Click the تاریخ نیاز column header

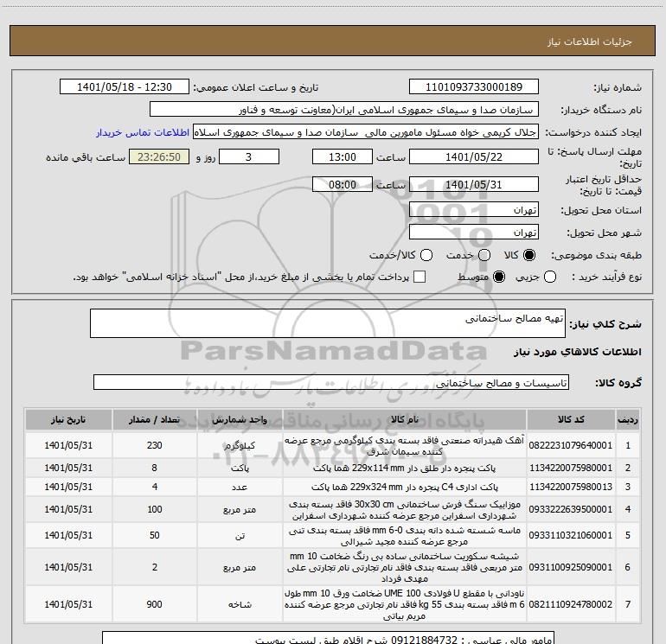[x=68, y=420]
